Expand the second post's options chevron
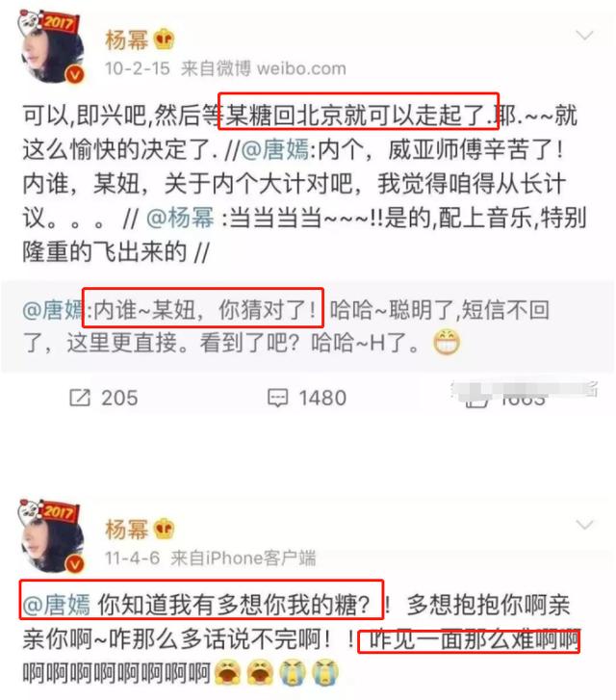The height and width of the screenshot is (700, 616). (584, 524)
